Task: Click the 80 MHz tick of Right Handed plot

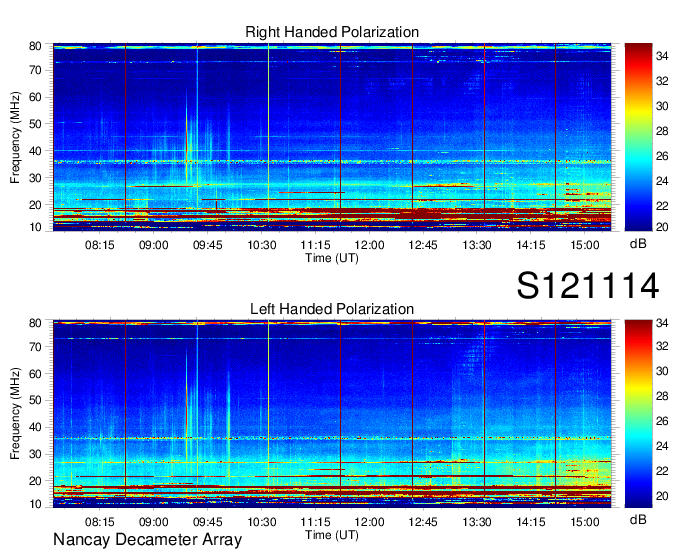Action: coord(35,46)
